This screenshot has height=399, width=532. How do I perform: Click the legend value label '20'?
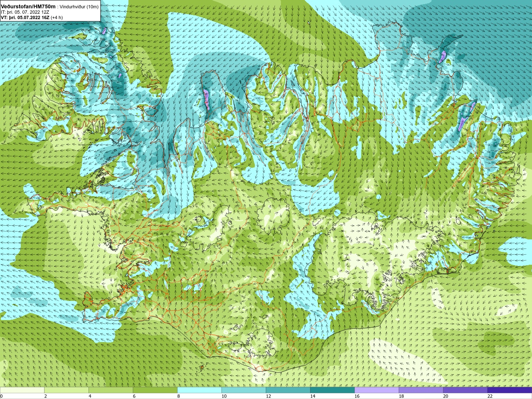pos(446,397)
